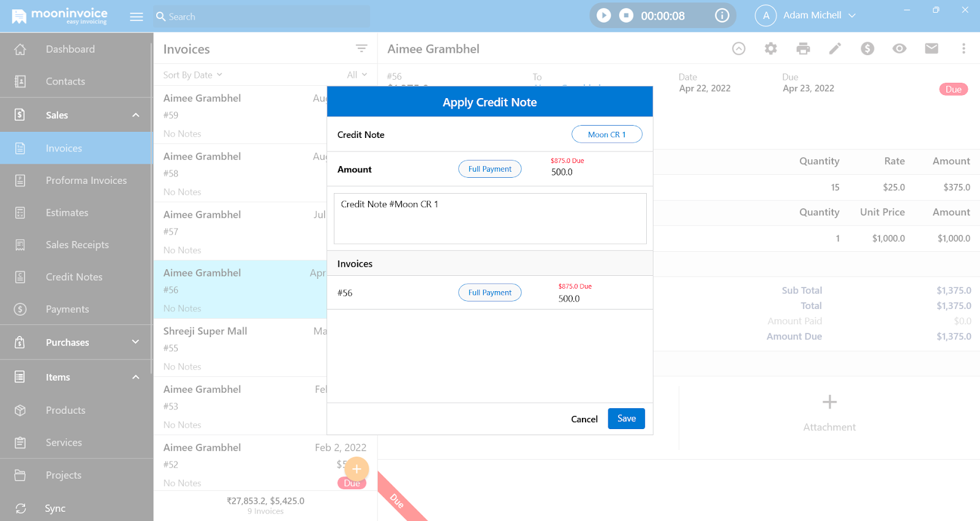Preview invoice with the eye icon

(x=899, y=48)
